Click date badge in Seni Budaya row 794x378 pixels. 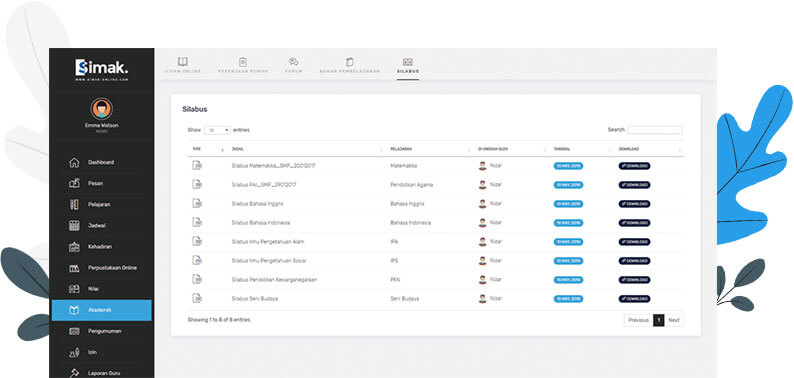point(568,299)
